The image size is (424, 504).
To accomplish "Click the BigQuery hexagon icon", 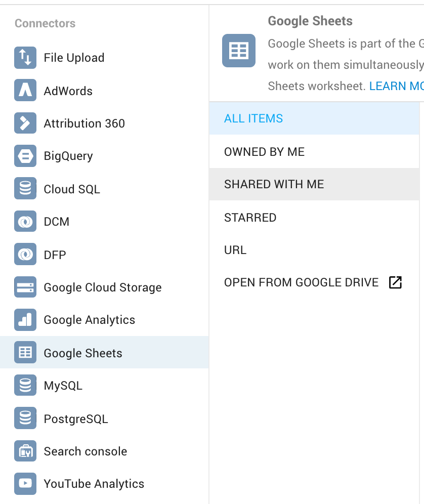I will 25,156.
